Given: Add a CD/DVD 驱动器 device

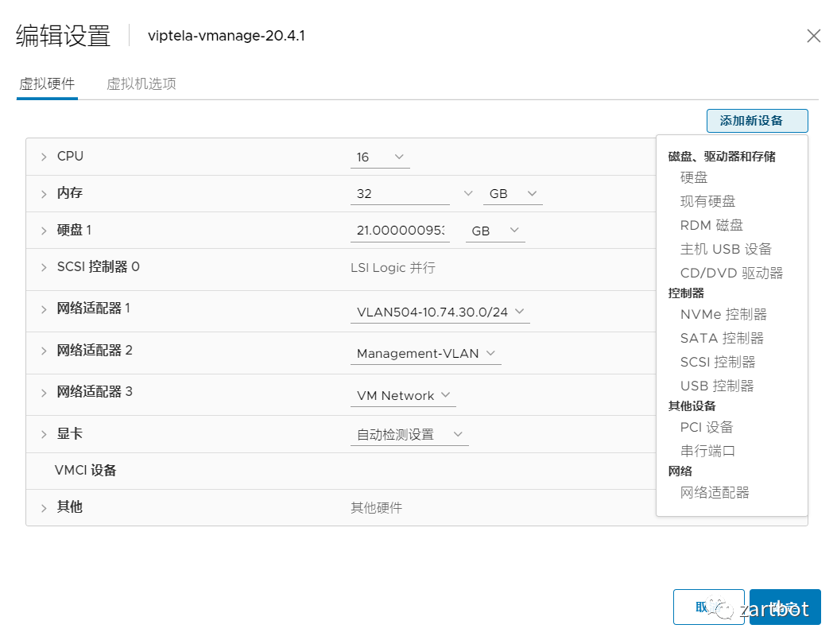Looking at the screenshot, I should [x=731, y=274].
